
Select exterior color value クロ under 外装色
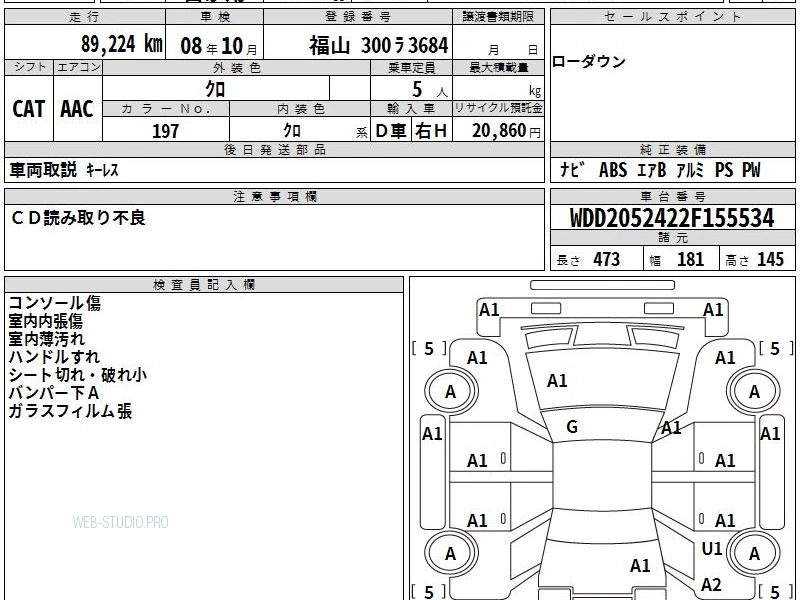tap(215, 89)
